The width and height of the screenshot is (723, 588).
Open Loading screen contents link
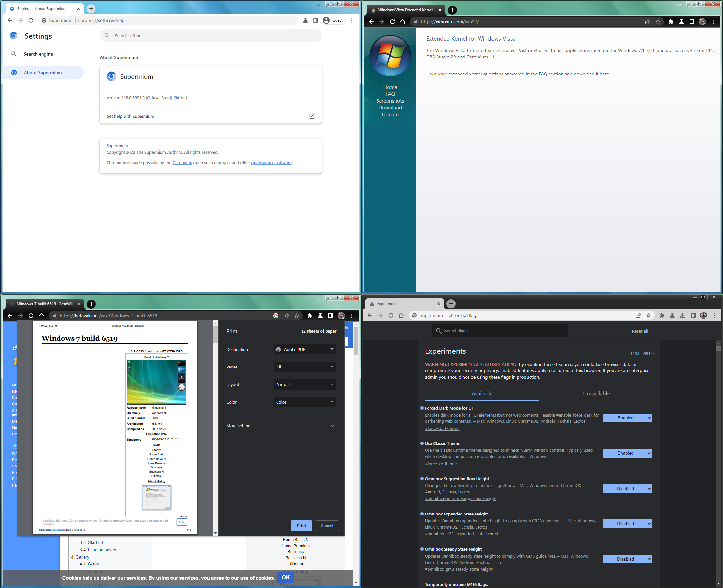[x=102, y=550]
